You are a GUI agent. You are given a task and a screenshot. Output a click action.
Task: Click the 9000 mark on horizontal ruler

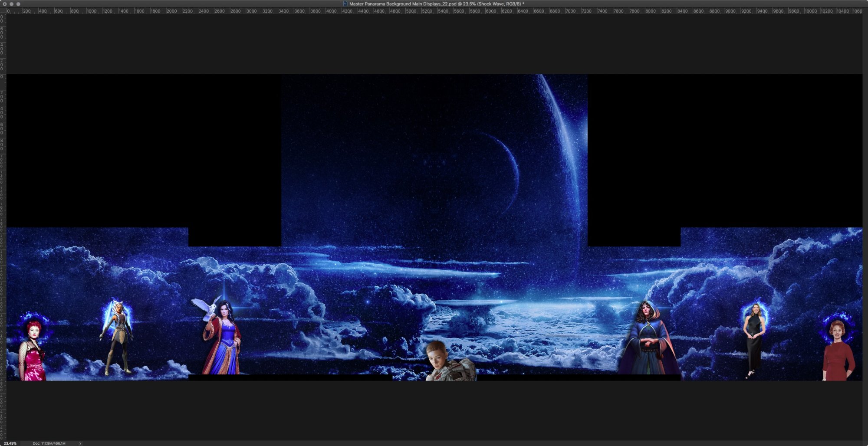tap(730, 11)
